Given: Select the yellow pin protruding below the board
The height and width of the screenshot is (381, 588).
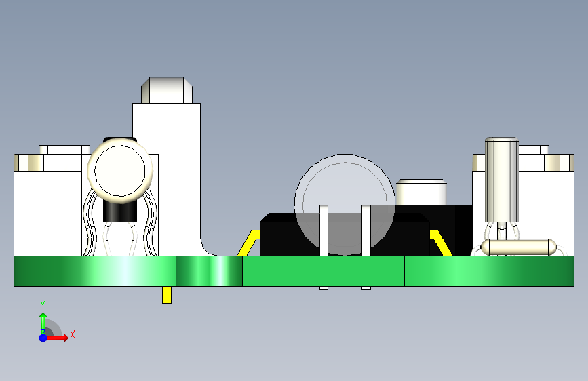Looking at the screenshot, I should [167, 295].
